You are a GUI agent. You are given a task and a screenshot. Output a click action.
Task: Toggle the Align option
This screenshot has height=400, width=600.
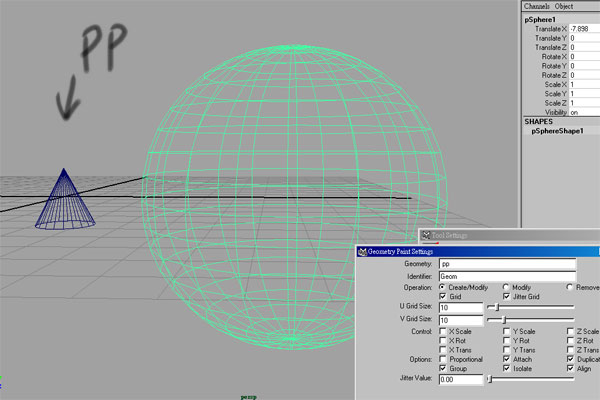[570, 368]
